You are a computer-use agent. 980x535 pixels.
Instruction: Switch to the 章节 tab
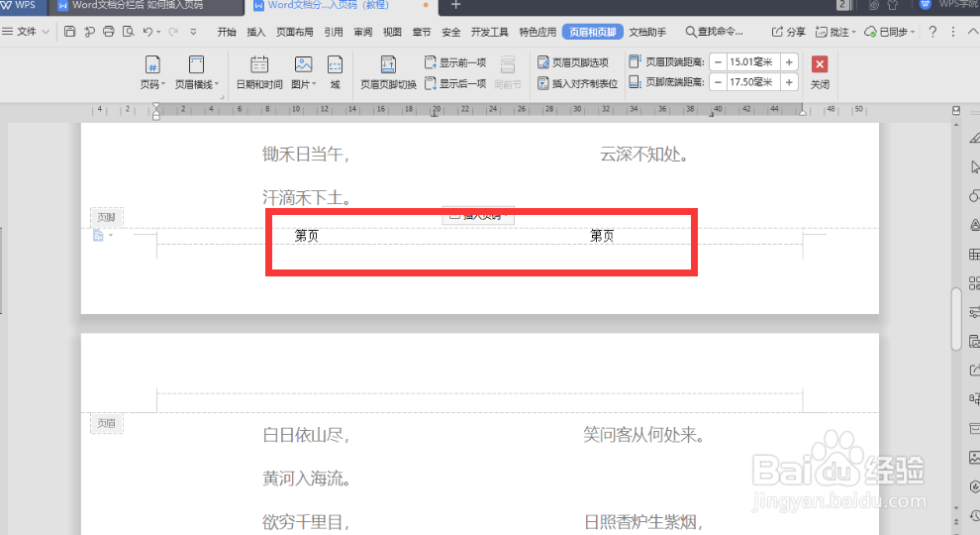(x=422, y=32)
